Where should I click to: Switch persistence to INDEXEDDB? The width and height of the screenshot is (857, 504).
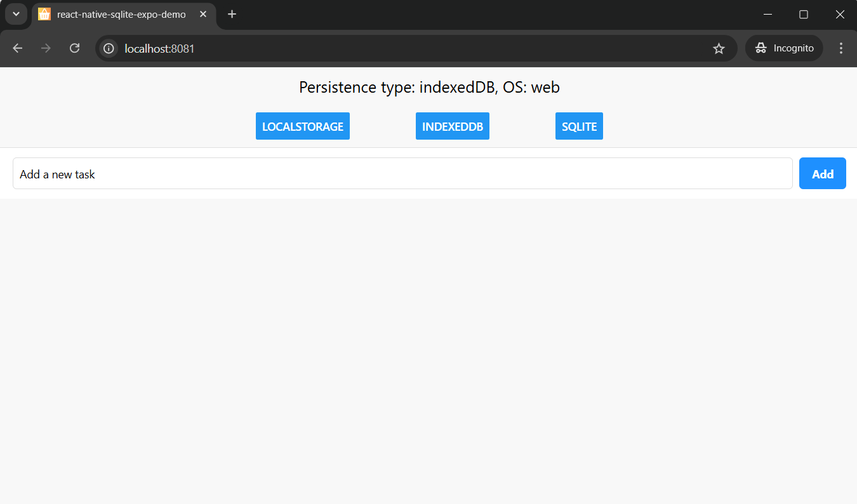coord(453,126)
